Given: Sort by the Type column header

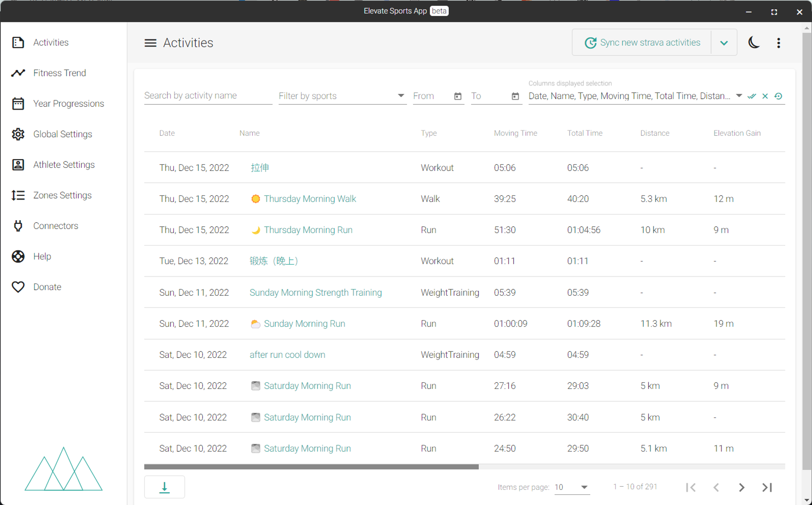Looking at the screenshot, I should point(429,133).
